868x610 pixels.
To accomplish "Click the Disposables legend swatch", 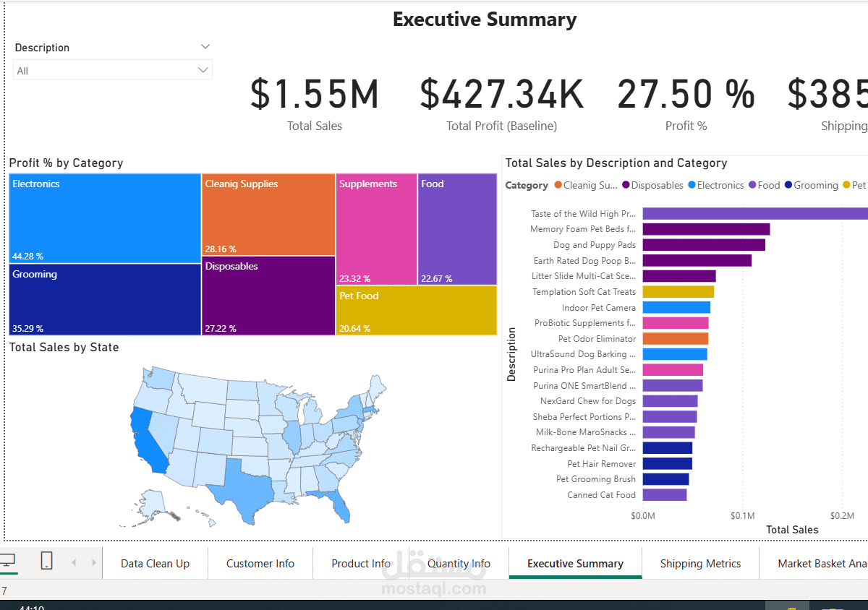I will point(626,185).
